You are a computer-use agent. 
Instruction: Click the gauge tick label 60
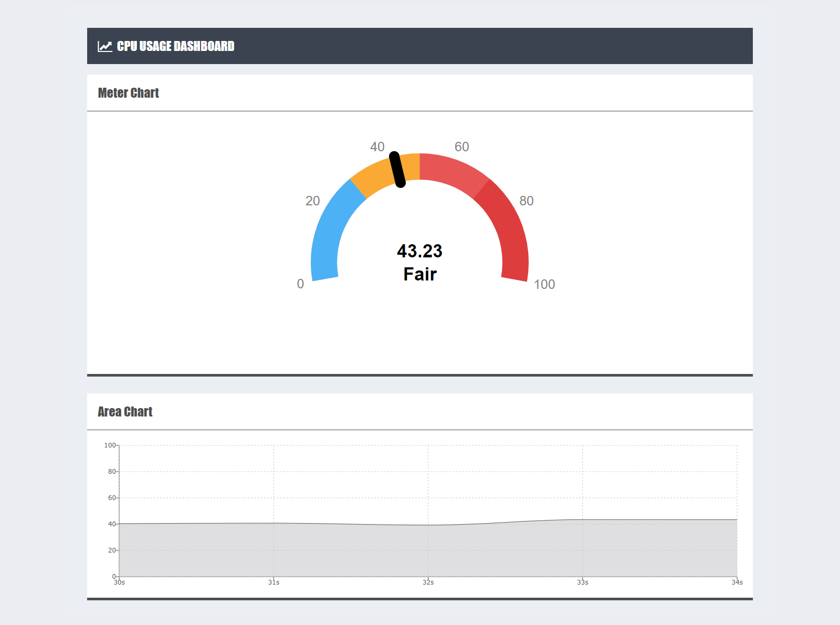[x=461, y=147]
